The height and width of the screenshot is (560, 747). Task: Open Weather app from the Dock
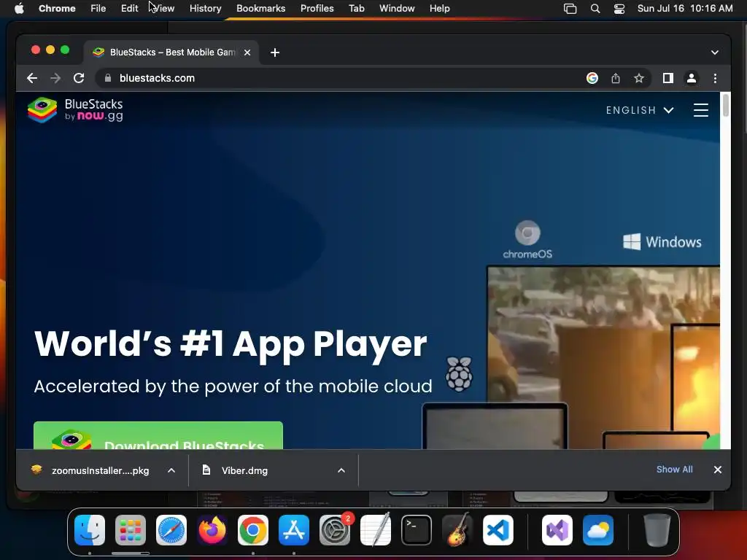pos(598,530)
